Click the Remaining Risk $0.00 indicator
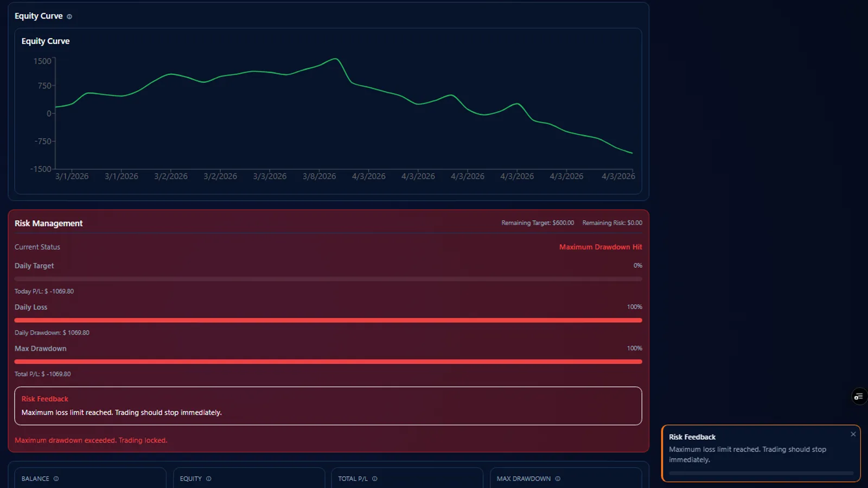The height and width of the screenshot is (488, 868). click(612, 222)
